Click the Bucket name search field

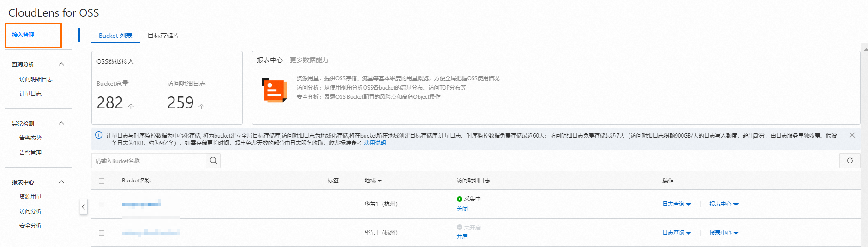coord(149,161)
